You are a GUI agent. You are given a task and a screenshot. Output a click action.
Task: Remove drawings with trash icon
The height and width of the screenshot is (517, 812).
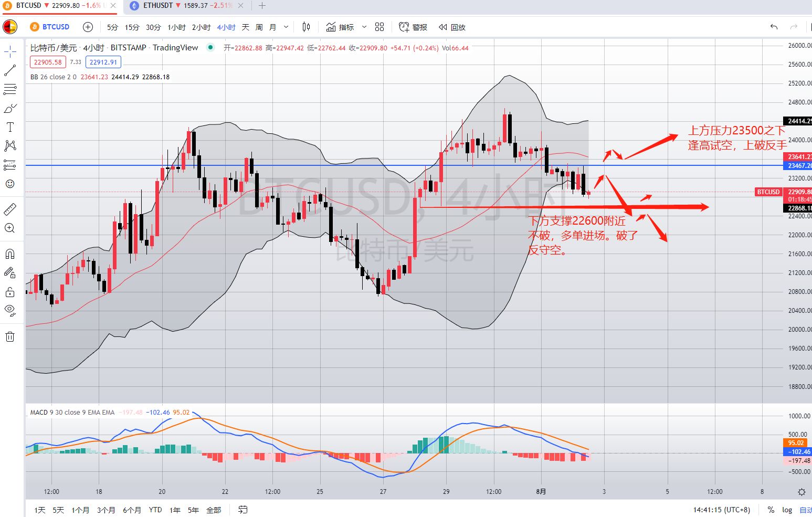point(10,336)
